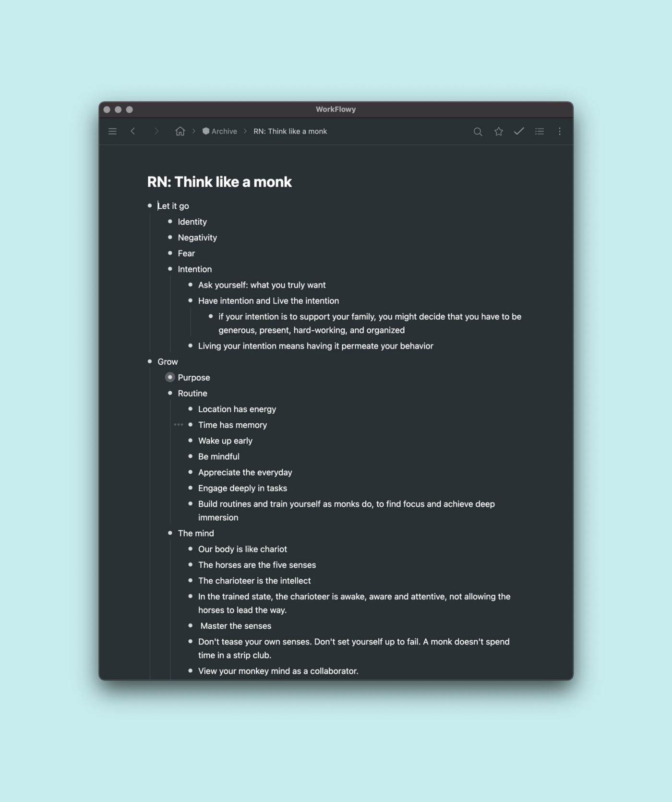The image size is (672, 802).
Task: Go forward with the right arrow
Action: pyautogui.click(x=156, y=131)
